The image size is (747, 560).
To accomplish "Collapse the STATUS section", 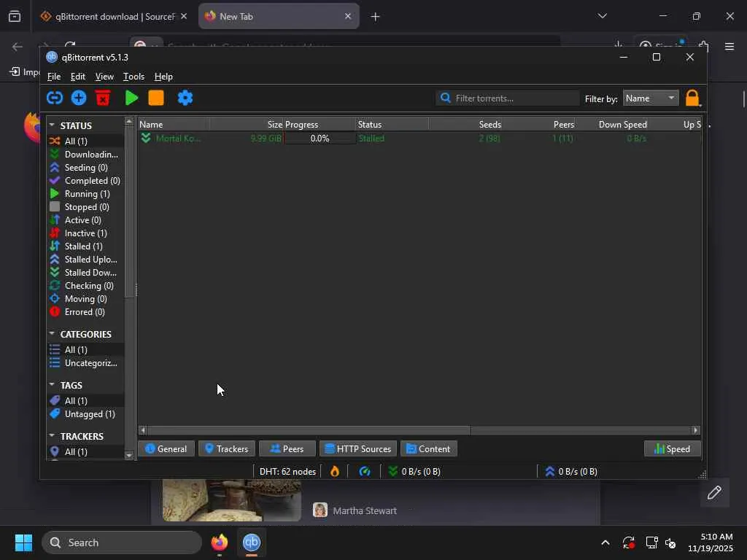I will (52, 125).
